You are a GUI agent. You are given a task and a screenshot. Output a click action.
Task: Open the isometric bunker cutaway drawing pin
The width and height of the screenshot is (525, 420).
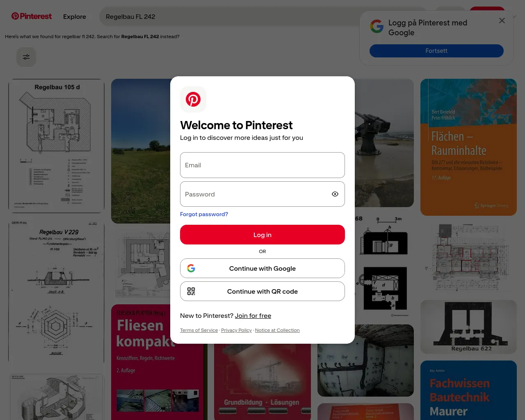(x=57, y=395)
